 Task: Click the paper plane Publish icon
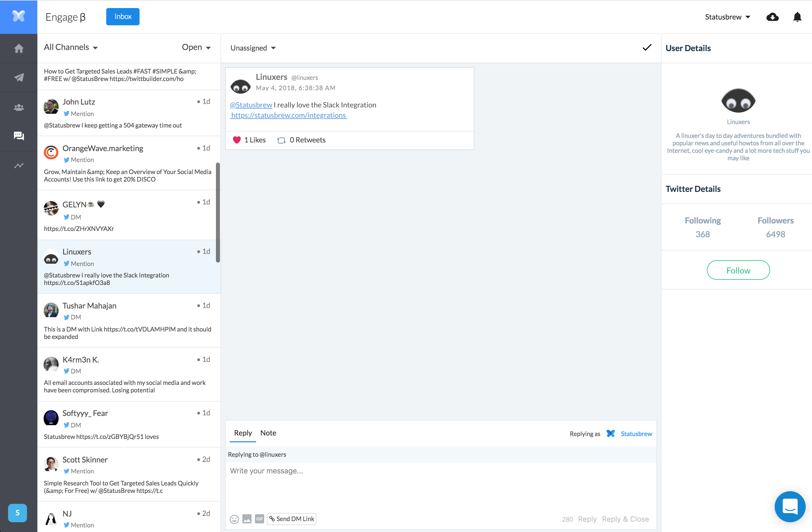(x=19, y=78)
